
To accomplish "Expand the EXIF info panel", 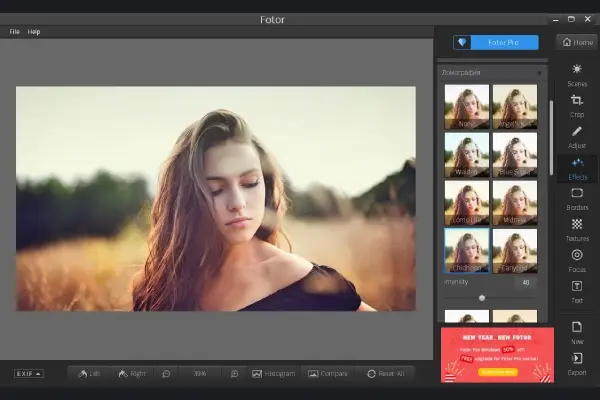I will click(29, 374).
